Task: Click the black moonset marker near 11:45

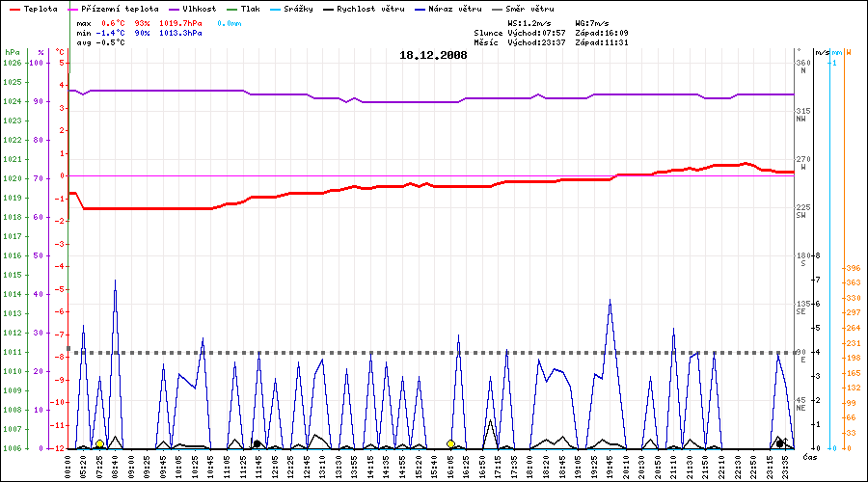Action: [x=257, y=443]
